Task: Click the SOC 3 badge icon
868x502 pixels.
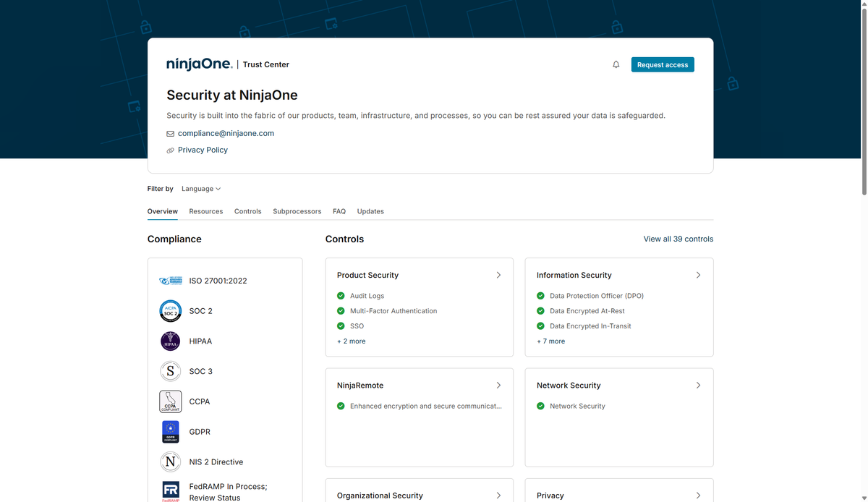Action: [171, 371]
